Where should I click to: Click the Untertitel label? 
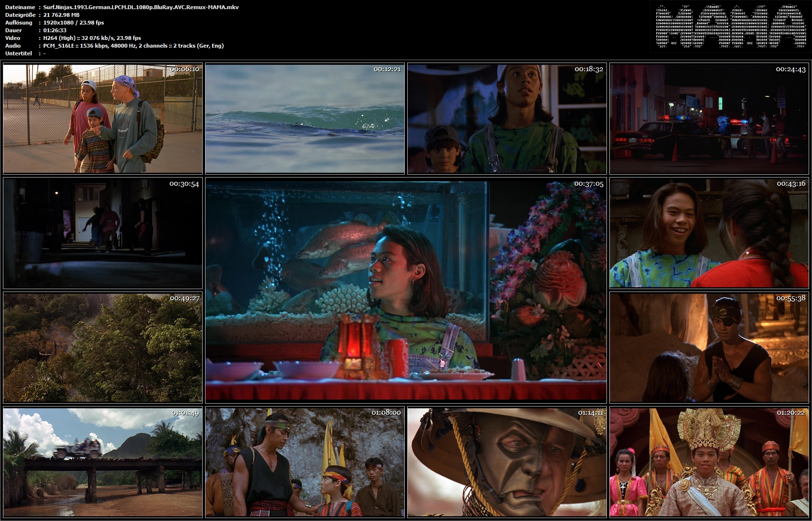18,53
